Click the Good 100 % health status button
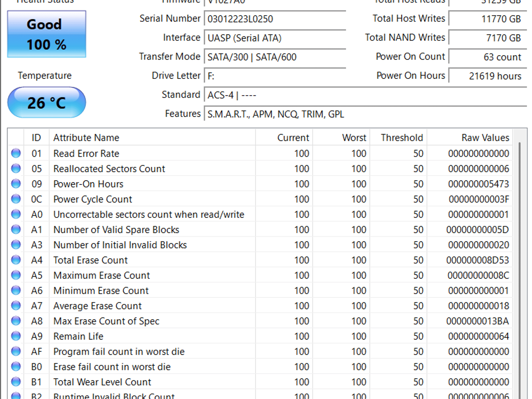532x399 pixels. click(x=47, y=34)
